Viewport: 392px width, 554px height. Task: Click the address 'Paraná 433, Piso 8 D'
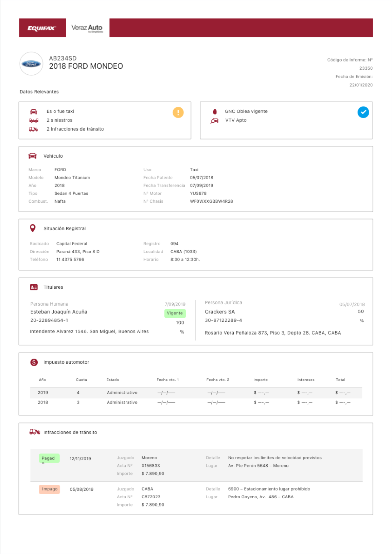coord(78,252)
